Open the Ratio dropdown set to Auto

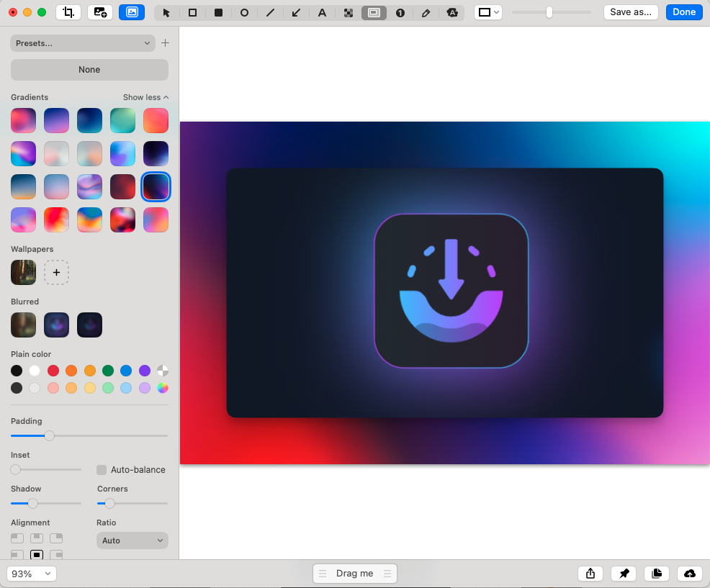pyautogui.click(x=132, y=540)
